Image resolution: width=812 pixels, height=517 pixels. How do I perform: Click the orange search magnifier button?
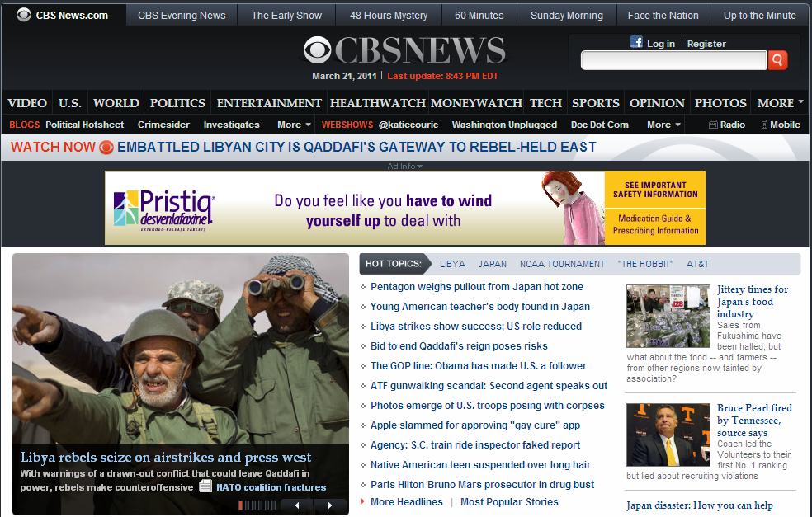tap(777, 60)
